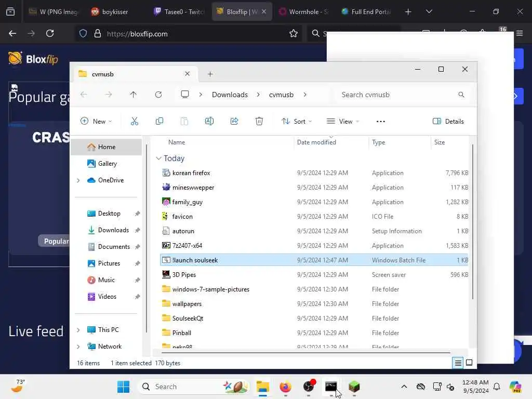Click the Windows Start button
This screenshot has height=399, width=532.
coord(123,387)
